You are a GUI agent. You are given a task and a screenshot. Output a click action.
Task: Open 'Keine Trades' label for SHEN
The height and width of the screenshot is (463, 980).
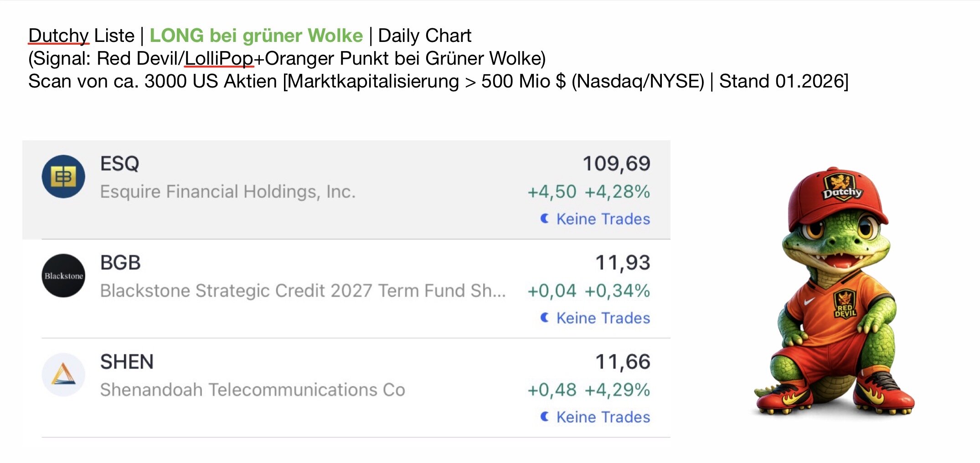pyautogui.click(x=603, y=417)
